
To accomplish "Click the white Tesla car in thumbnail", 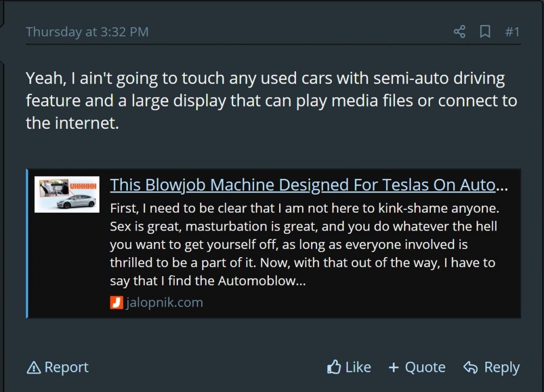I will (x=77, y=202).
